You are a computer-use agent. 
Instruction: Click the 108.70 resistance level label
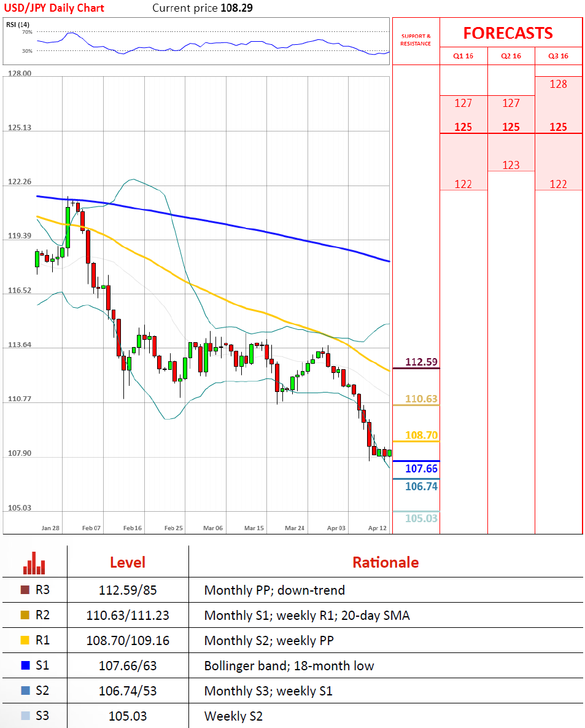[x=421, y=435]
